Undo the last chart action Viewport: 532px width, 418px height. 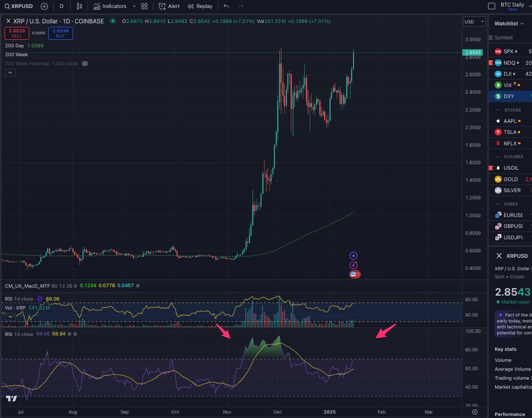coord(226,6)
